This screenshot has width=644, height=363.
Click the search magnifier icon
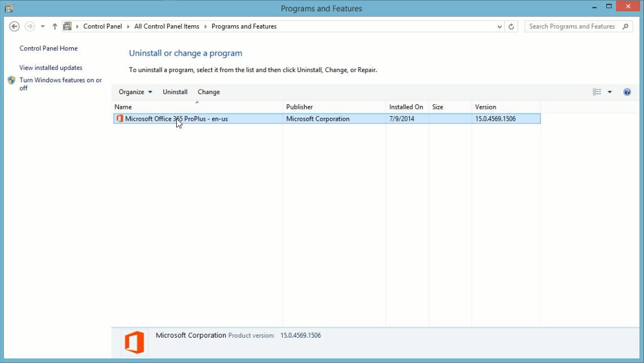[x=625, y=26]
